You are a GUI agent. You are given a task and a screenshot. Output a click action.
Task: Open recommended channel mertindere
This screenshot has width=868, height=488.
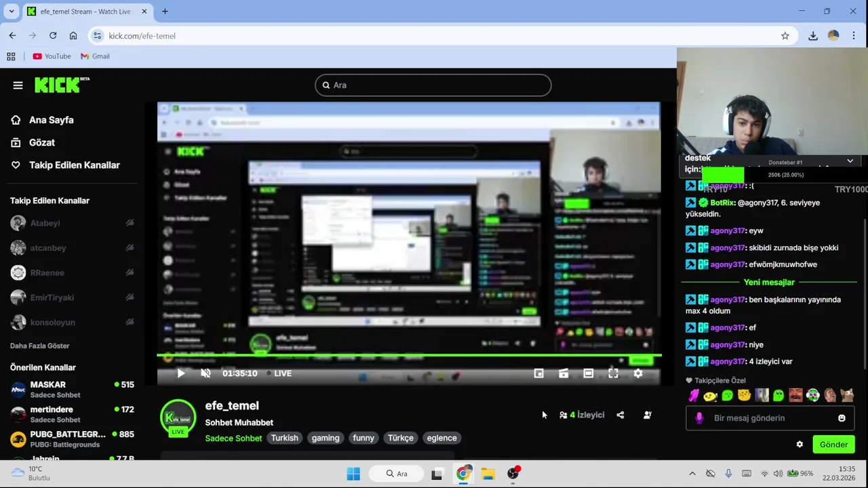(x=73, y=414)
